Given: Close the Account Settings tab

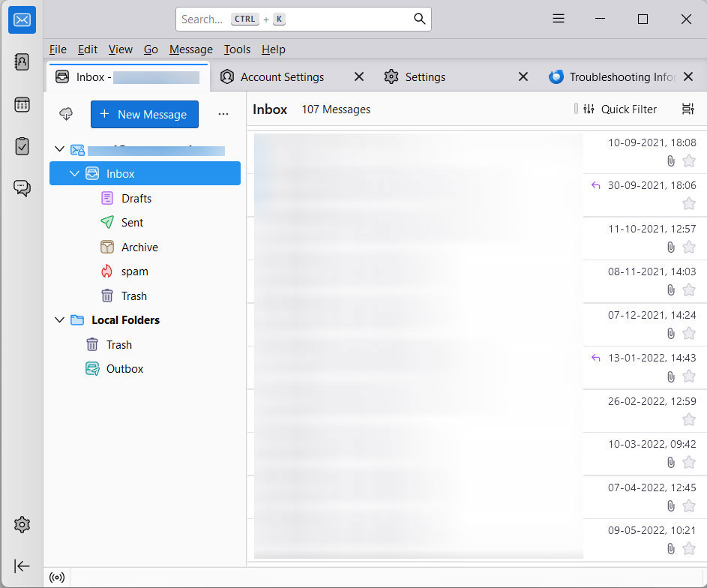Looking at the screenshot, I should tap(358, 76).
